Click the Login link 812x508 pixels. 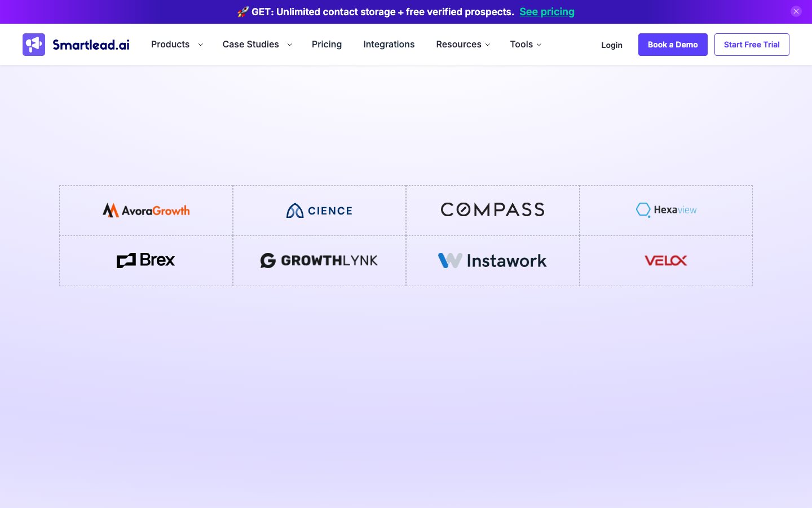click(612, 45)
